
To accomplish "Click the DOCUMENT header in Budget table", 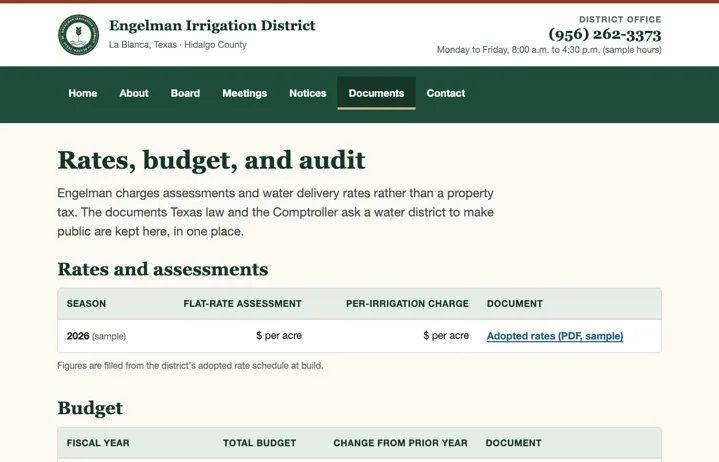I will pyautogui.click(x=514, y=443).
